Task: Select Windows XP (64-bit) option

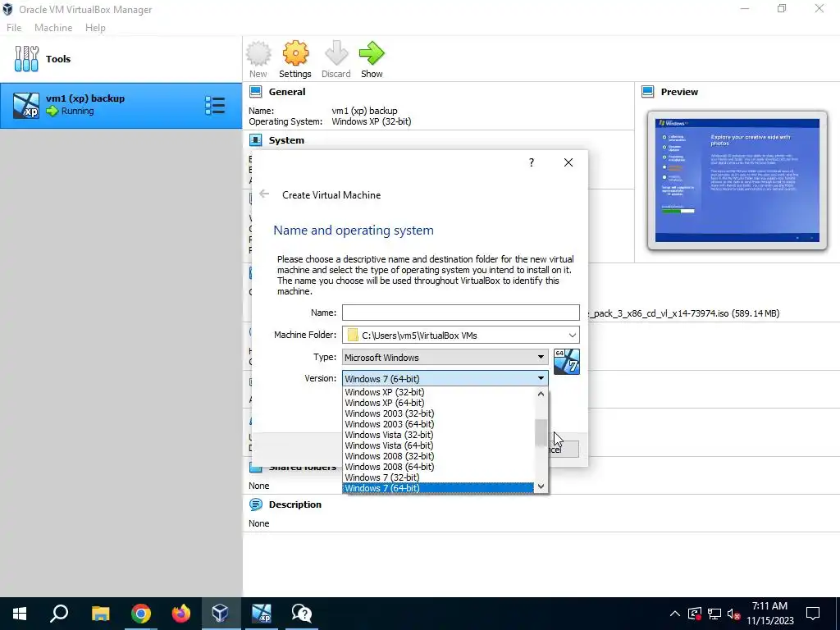Action: pyautogui.click(x=438, y=403)
